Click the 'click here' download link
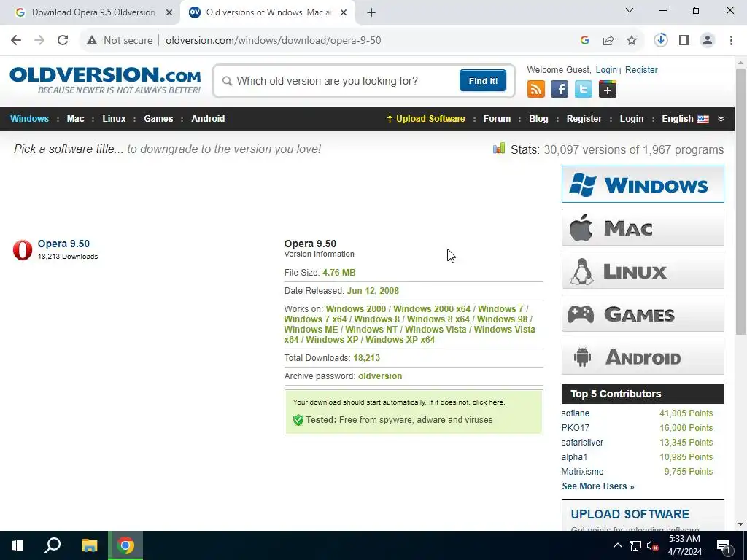The image size is (747, 560). coord(488,402)
